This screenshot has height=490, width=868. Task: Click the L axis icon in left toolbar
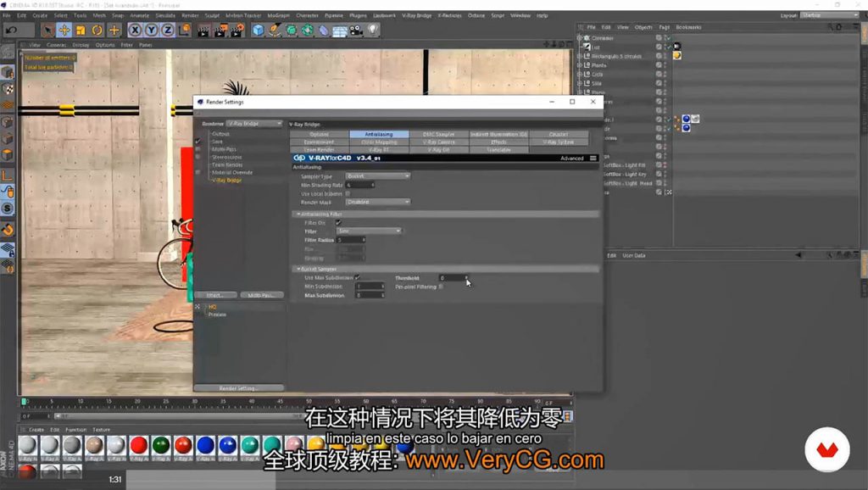(x=8, y=175)
